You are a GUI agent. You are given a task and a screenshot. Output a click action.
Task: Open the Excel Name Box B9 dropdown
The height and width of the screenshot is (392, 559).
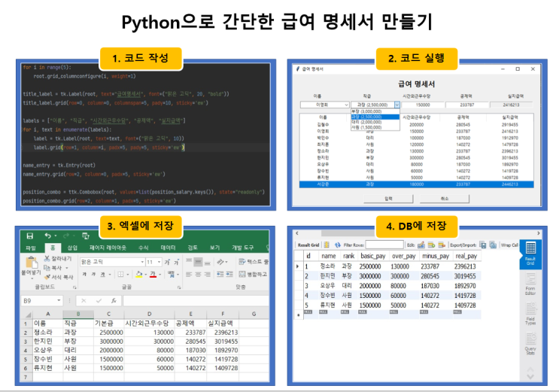coord(59,301)
